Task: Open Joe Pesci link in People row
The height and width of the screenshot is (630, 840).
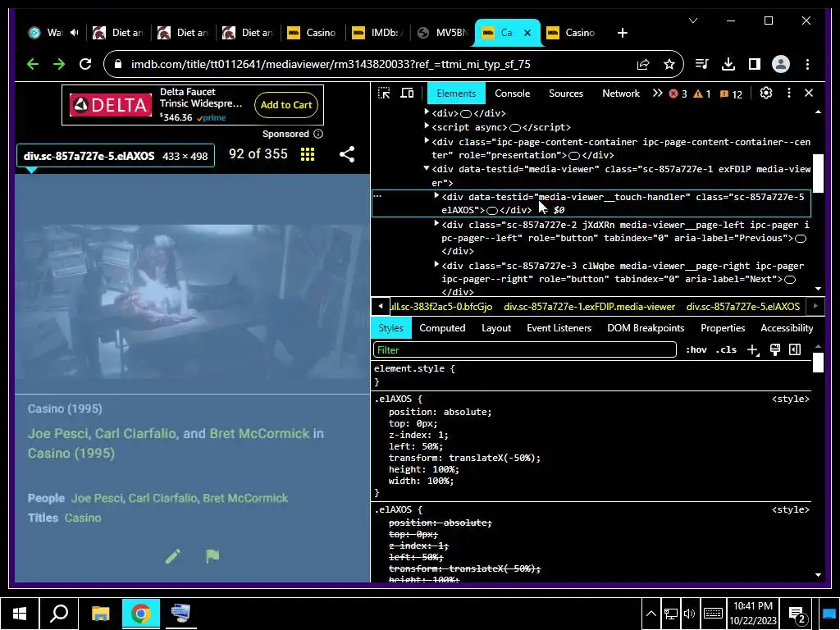Action: click(98, 498)
